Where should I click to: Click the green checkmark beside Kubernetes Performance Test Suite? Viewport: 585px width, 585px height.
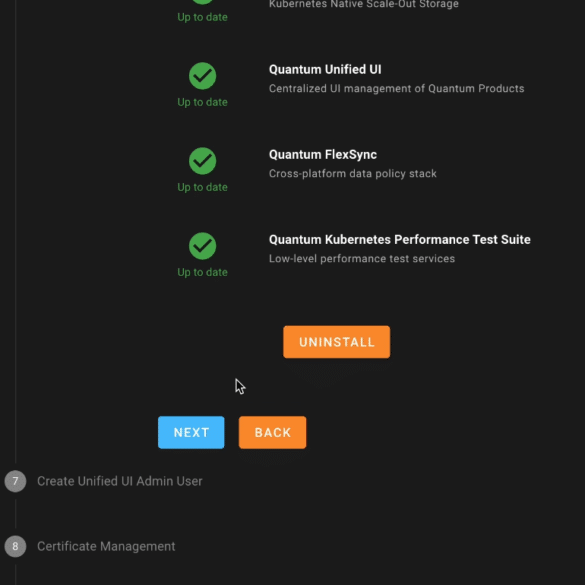click(x=202, y=246)
